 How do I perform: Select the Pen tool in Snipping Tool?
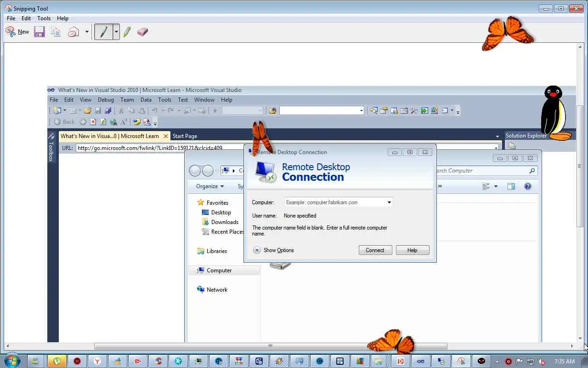click(x=103, y=32)
